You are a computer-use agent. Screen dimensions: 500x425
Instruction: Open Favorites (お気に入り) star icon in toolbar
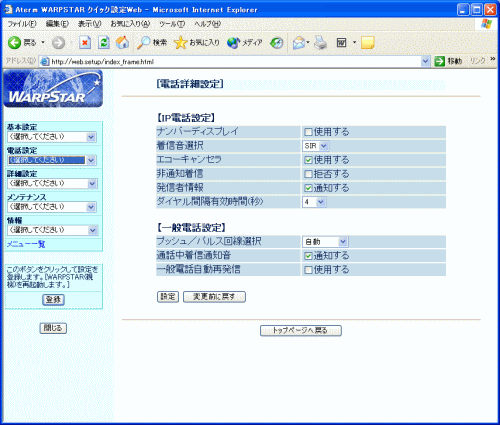[180, 43]
